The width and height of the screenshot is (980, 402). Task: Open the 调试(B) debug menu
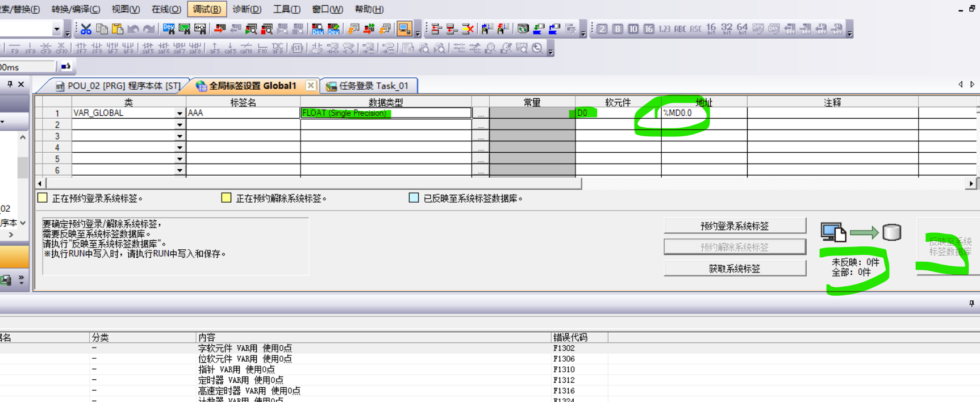pyautogui.click(x=207, y=9)
